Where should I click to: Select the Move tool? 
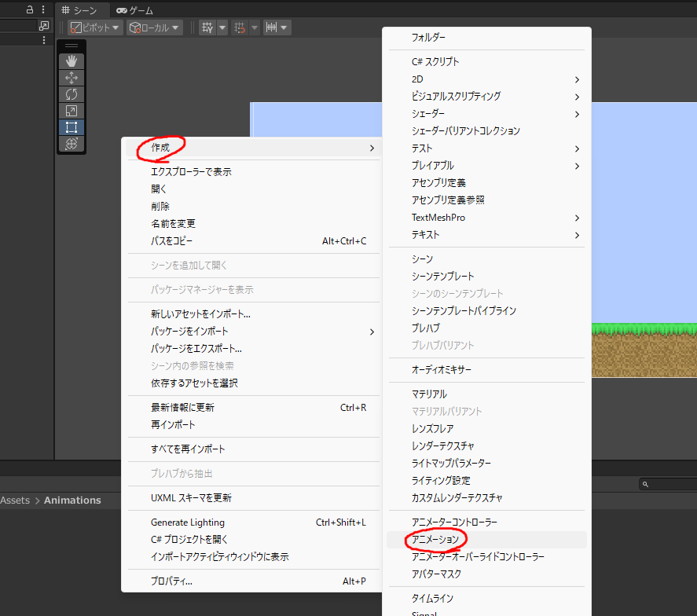[x=72, y=78]
